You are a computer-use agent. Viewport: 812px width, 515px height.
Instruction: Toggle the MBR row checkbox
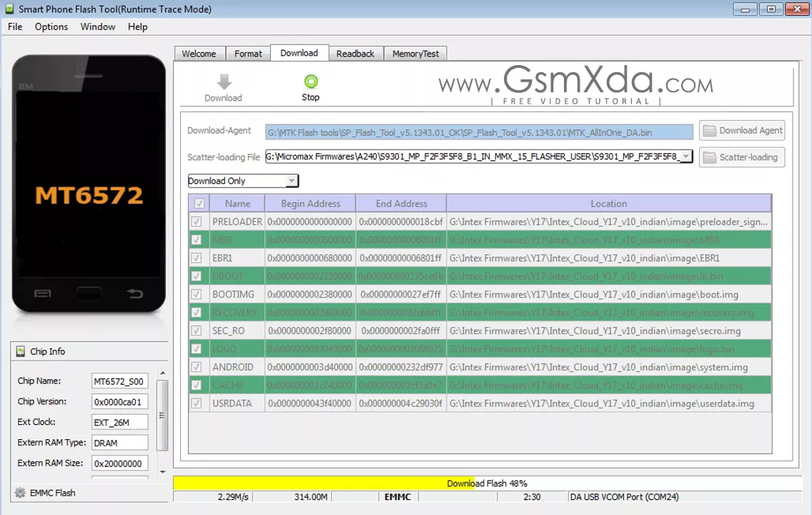coord(197,240)
